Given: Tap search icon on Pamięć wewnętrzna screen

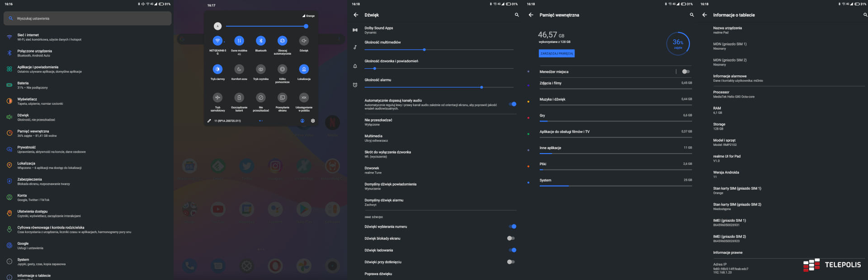Looking at the screenshot, I should pyautogui.click(x=692, y=15).
